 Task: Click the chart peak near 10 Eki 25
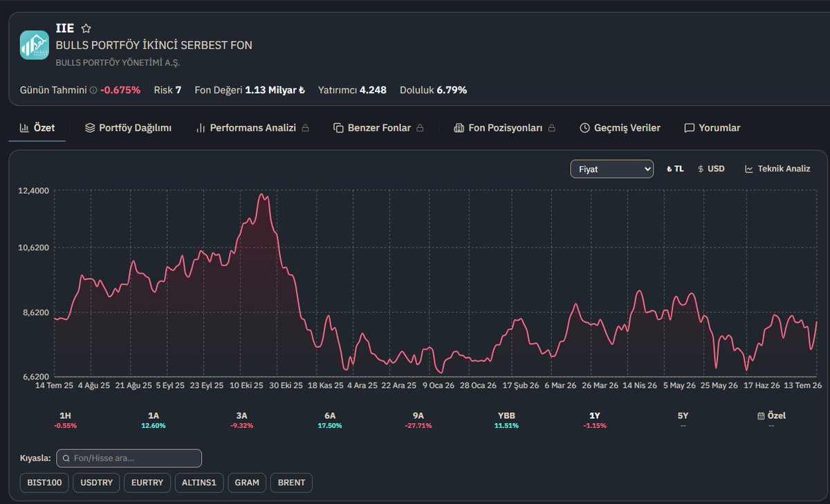261,194
